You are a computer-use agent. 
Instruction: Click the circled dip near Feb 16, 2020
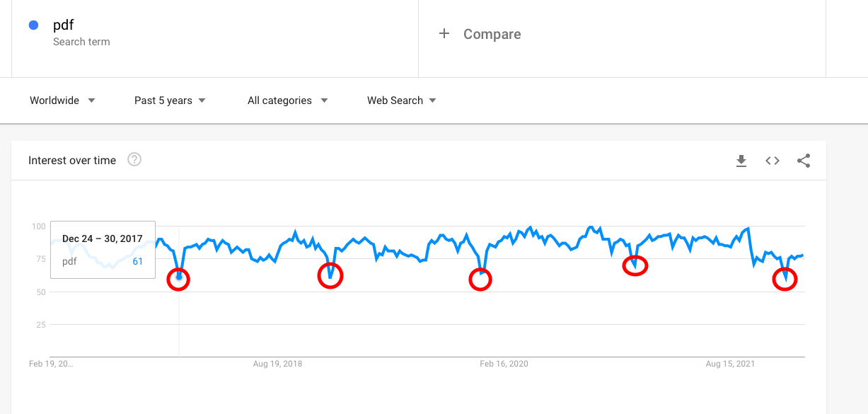click(x=480, y=280)
